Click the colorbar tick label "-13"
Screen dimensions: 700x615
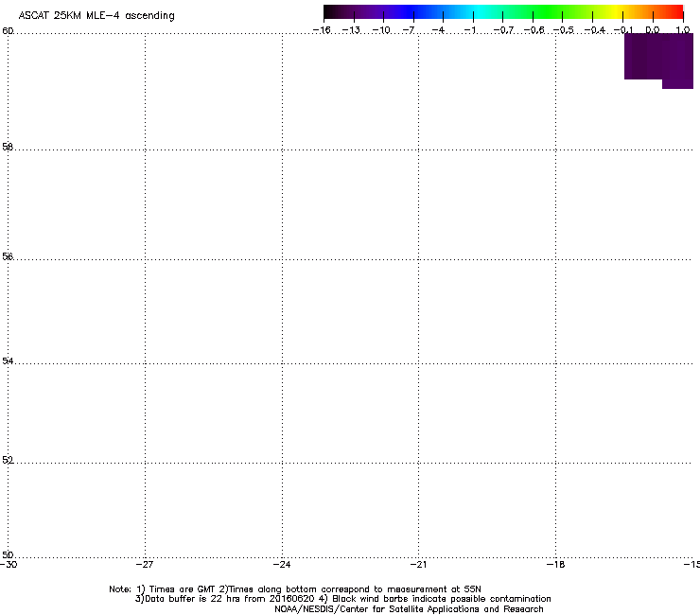click(x=351, y=30)
